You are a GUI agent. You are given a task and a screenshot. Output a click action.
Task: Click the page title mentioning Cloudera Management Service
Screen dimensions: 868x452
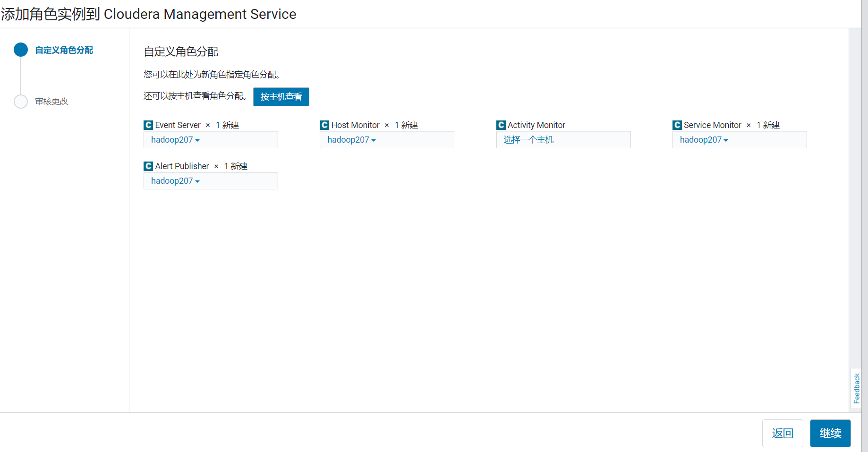coord(149,14)
